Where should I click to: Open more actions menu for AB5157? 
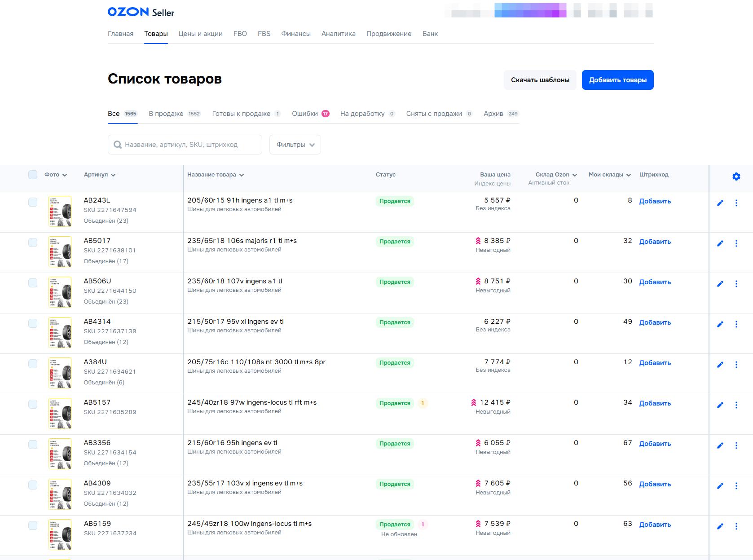coord(736,405)
